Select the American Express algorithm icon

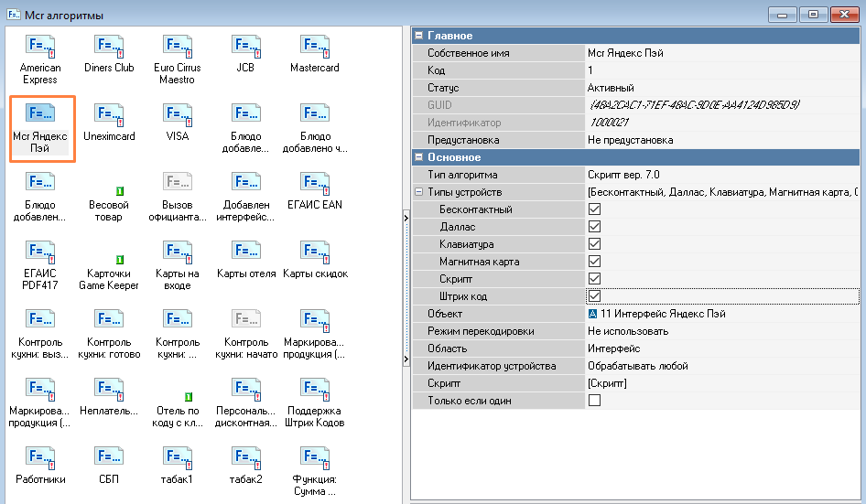[x=40, y=47]
